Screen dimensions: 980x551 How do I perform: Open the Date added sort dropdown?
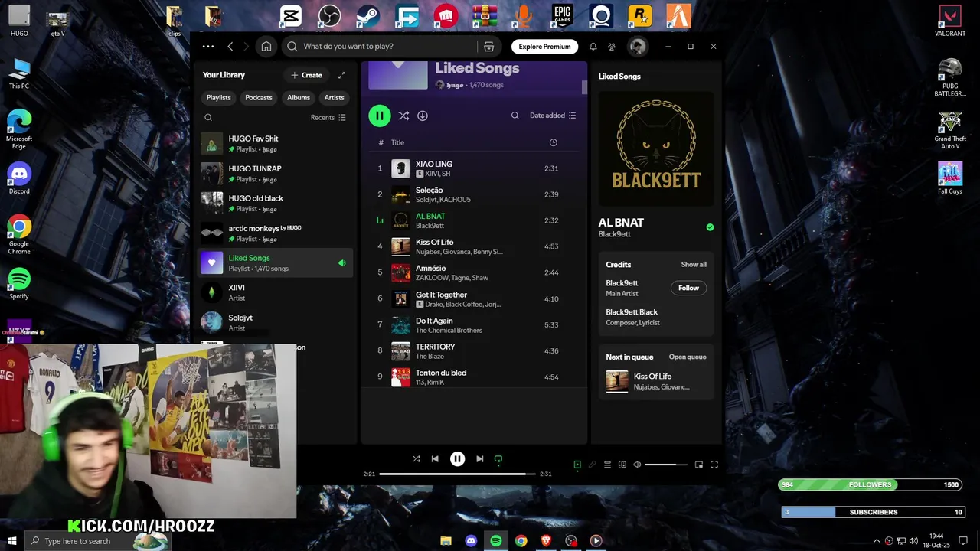[x=553, y=116]
